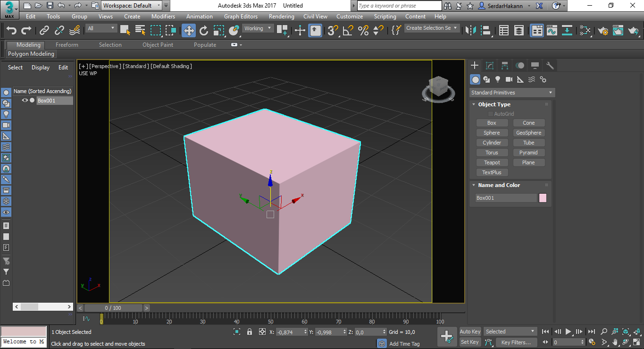Select the Unlink Selection tool
644x349 pixels.
point(59,30)
